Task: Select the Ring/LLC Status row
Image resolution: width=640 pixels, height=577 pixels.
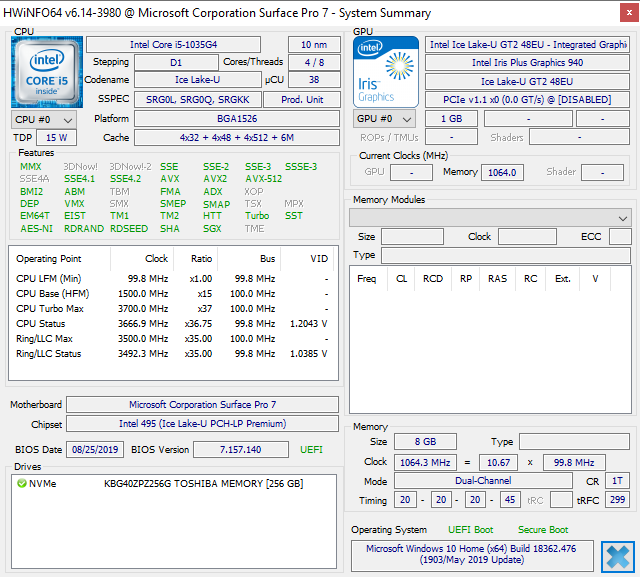Action: coord(170,354)
